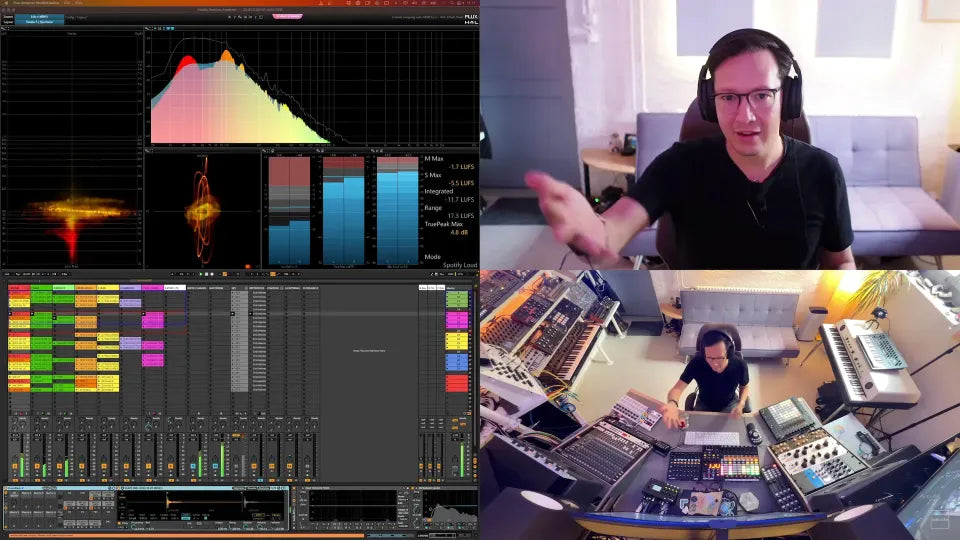
Task: Click the Stop button in Ableton transport
Action: [x=205, y=274]
